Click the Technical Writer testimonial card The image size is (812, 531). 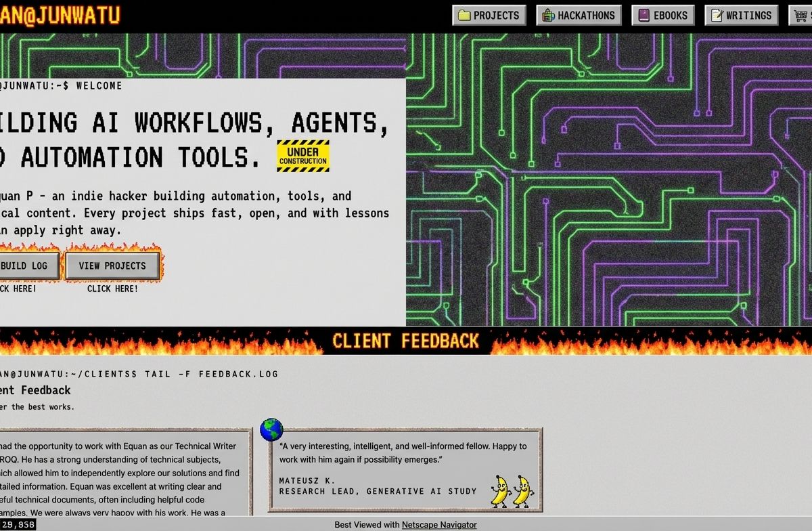click(126, 472)
